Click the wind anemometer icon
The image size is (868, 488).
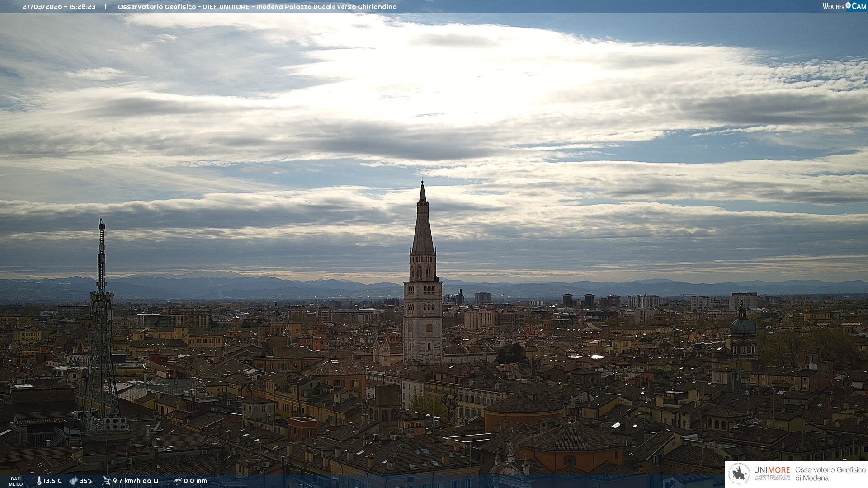click(x=106, y=481)
